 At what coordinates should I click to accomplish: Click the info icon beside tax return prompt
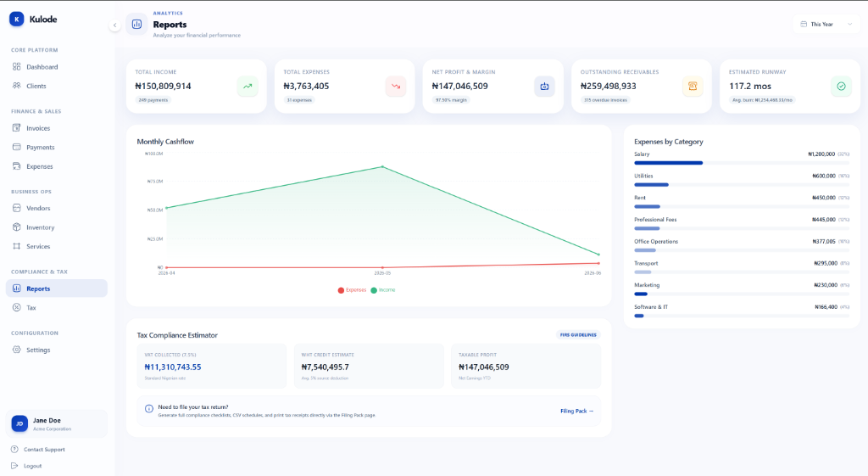pyautogui.click(x=149, y=409)
